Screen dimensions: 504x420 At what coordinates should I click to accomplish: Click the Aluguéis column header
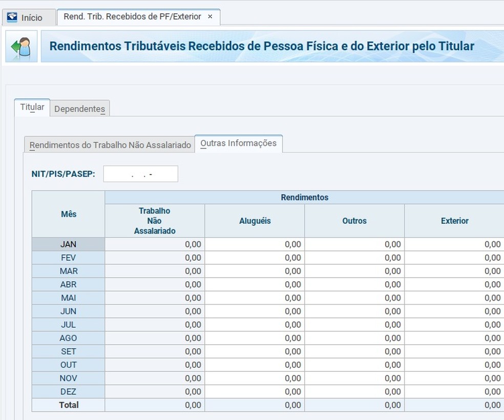pos(255,220)
